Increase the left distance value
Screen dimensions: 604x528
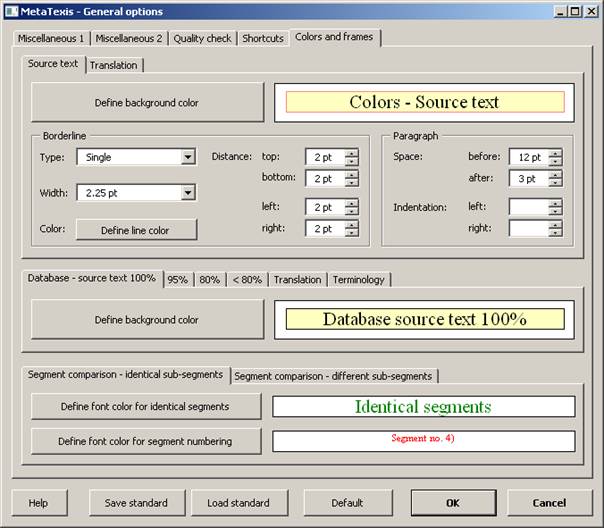point(351,203)
